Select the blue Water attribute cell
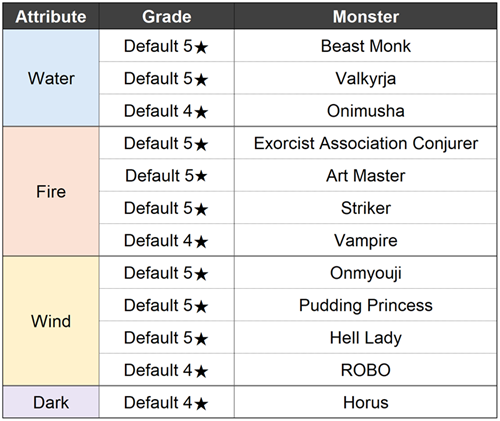This screenshot has height=421, width=500. coord(51,78)
